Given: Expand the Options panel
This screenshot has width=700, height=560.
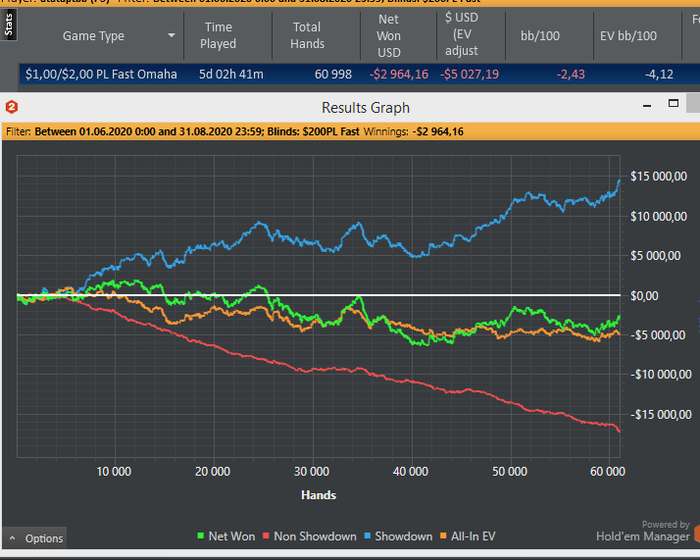Looking at the screenshot, I should 35,538.
